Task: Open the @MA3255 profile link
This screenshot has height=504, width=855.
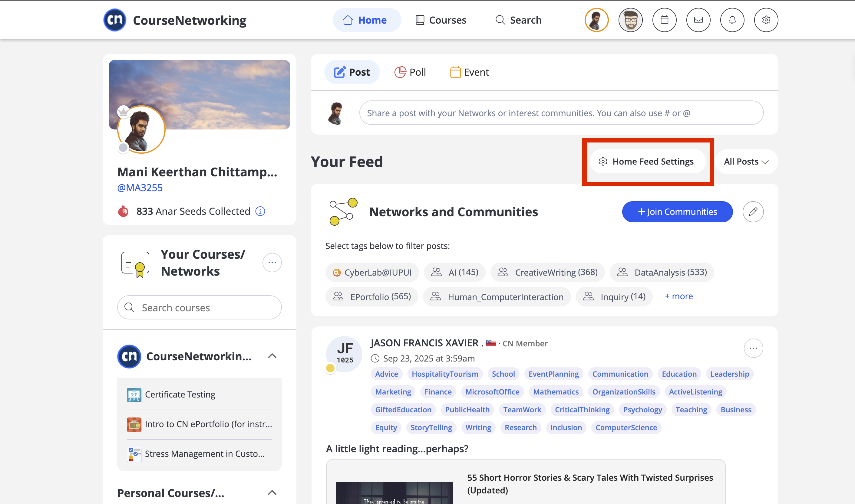Action: [140, 188]
